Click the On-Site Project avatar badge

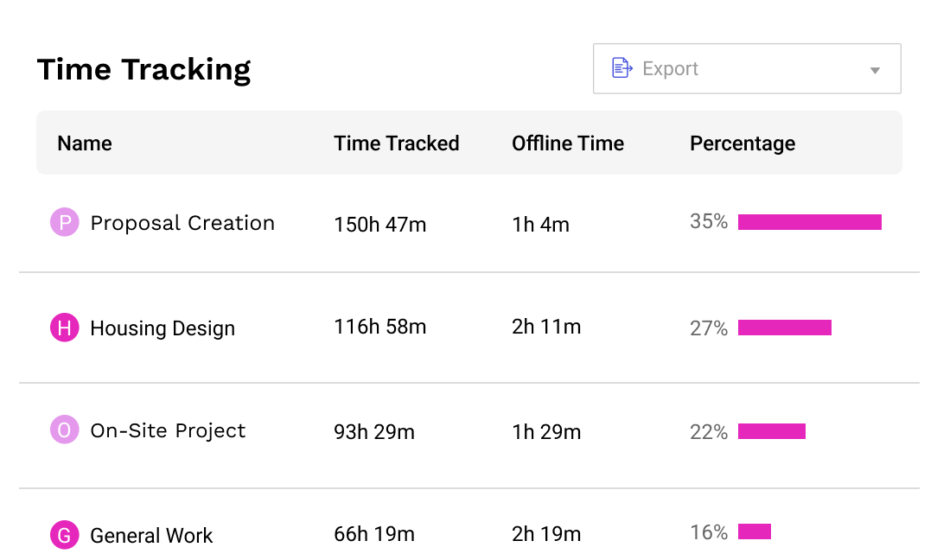(64, 430)
